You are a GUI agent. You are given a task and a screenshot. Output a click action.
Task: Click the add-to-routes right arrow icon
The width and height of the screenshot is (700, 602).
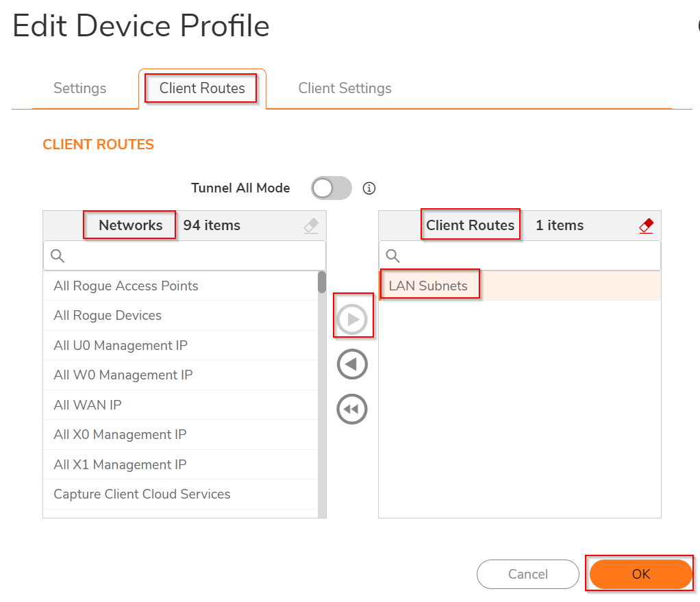tap(353, 319)
